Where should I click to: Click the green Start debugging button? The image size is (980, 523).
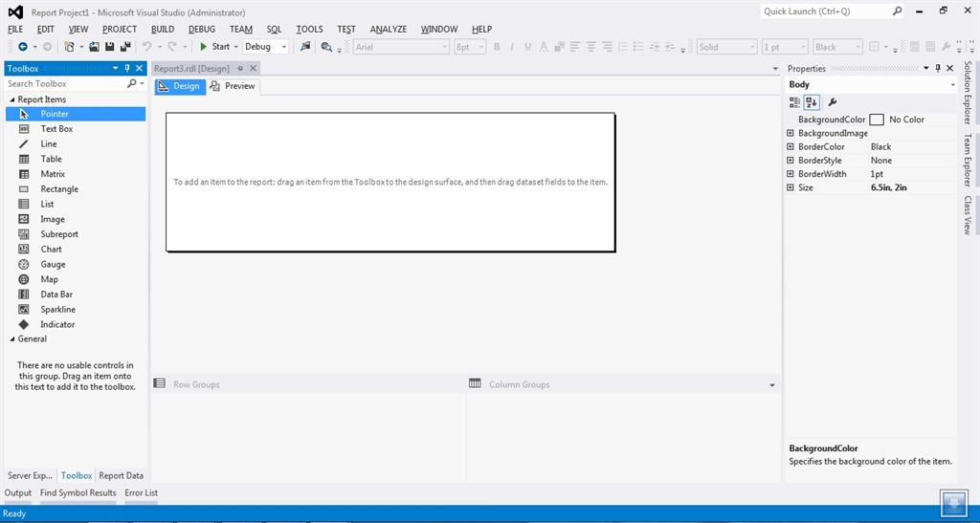tap(214, 47)
